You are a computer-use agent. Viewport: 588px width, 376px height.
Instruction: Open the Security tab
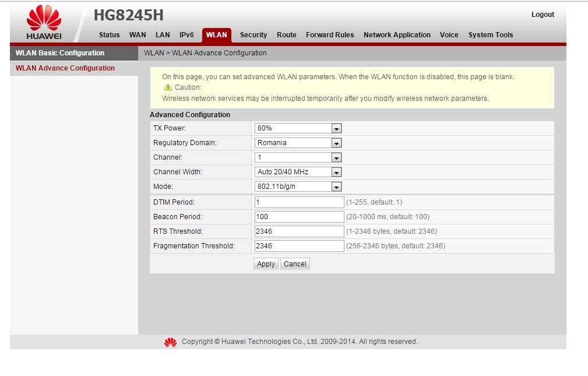tap(253, 35)
